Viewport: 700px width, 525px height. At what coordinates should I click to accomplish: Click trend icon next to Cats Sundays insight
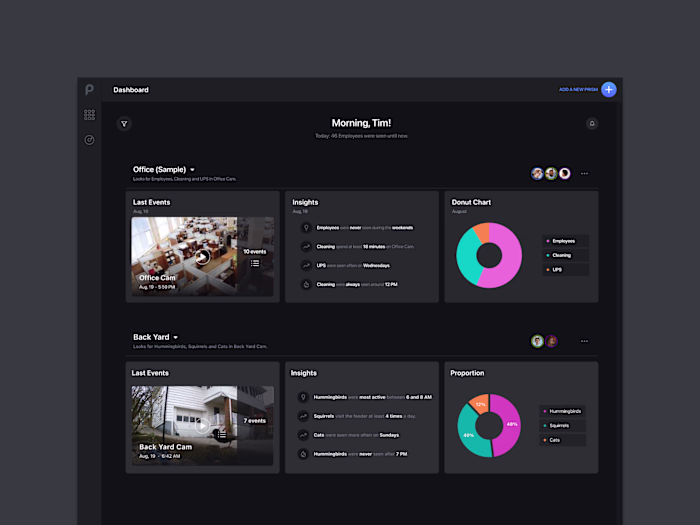(x=303, y=435)
